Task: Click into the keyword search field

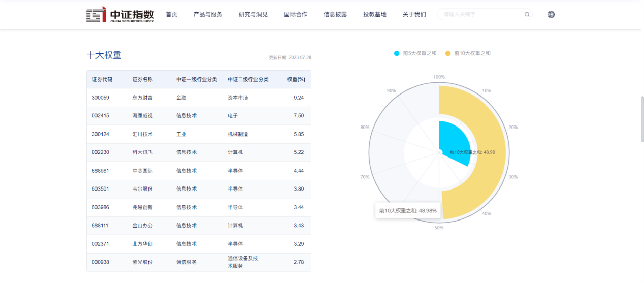Action: click(x=480, y=15)
